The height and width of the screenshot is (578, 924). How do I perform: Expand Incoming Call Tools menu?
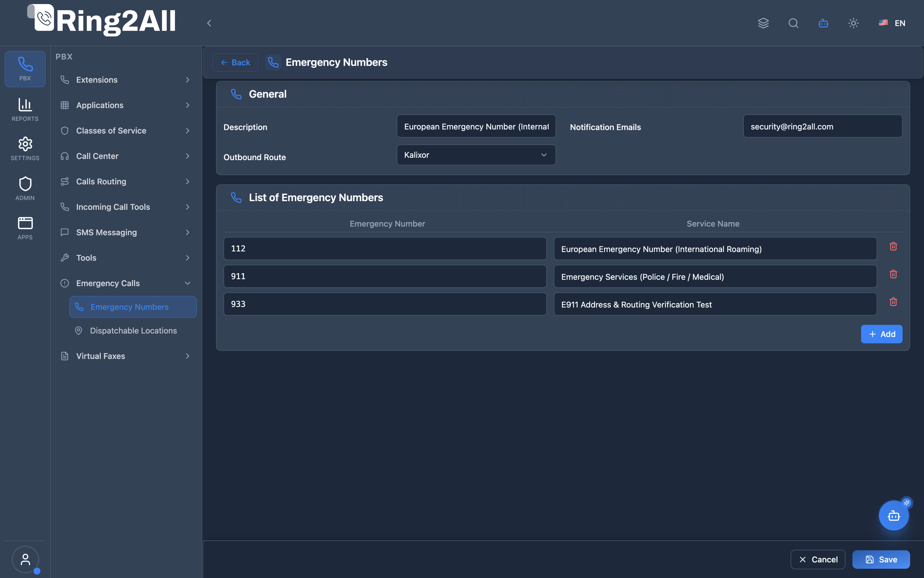125,207
